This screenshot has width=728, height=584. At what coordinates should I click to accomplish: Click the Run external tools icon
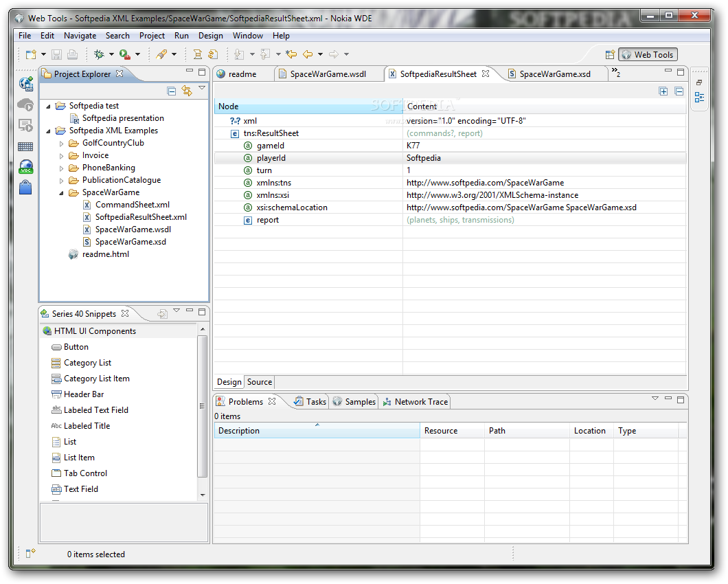point(124,54)
